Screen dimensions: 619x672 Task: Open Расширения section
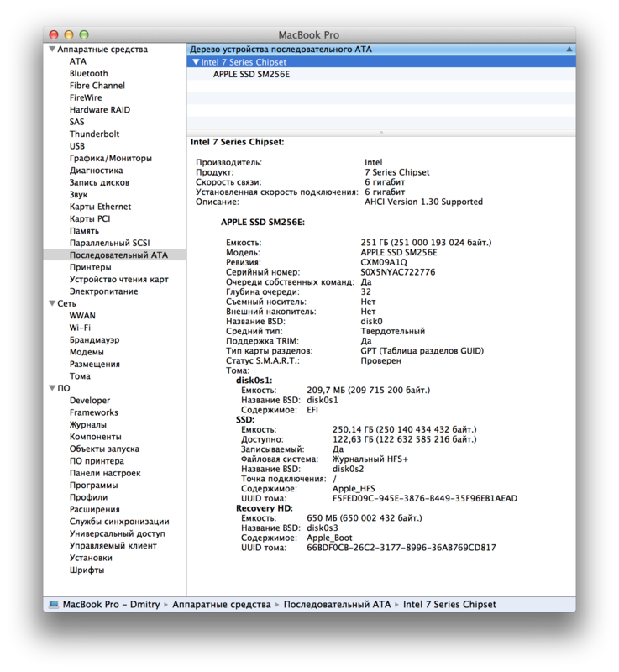[x=95, y=509]
